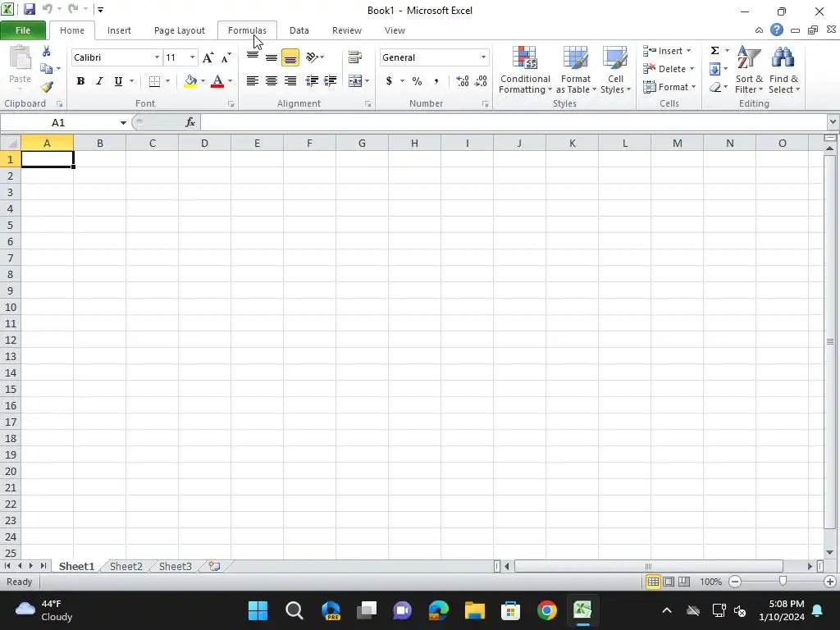Expand the Name Box dropdown arrow
Screen dimensions: 840x630
tap(123, 123)
